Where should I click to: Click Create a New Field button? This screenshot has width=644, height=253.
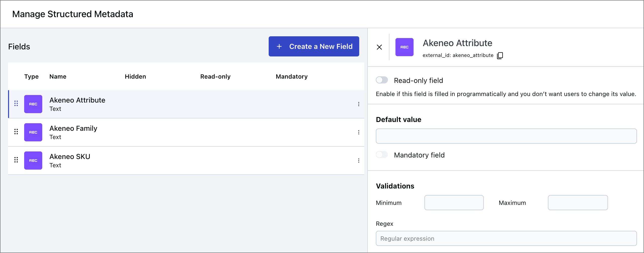pyautogui.click(x=314, y=46)
